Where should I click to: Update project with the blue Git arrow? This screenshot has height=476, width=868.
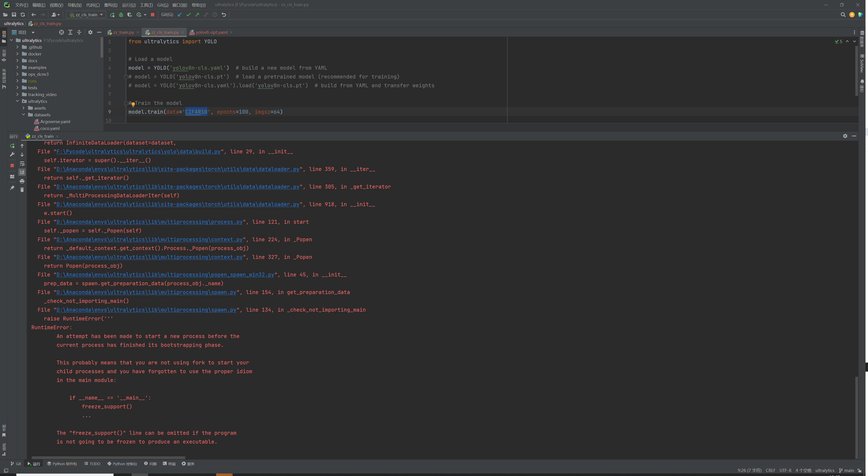180,14
